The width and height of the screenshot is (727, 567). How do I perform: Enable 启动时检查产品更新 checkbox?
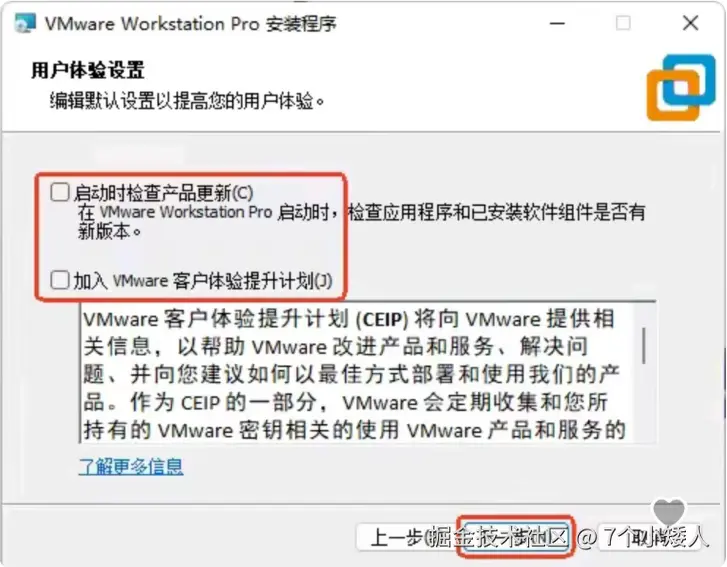(x=60, y=192)
